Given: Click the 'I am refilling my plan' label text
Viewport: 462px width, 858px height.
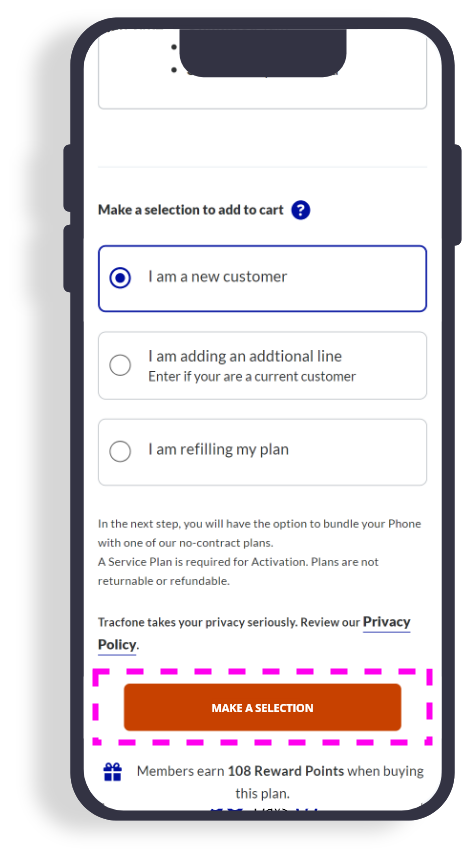Looking at the screenshot, I should click(218, 450).
